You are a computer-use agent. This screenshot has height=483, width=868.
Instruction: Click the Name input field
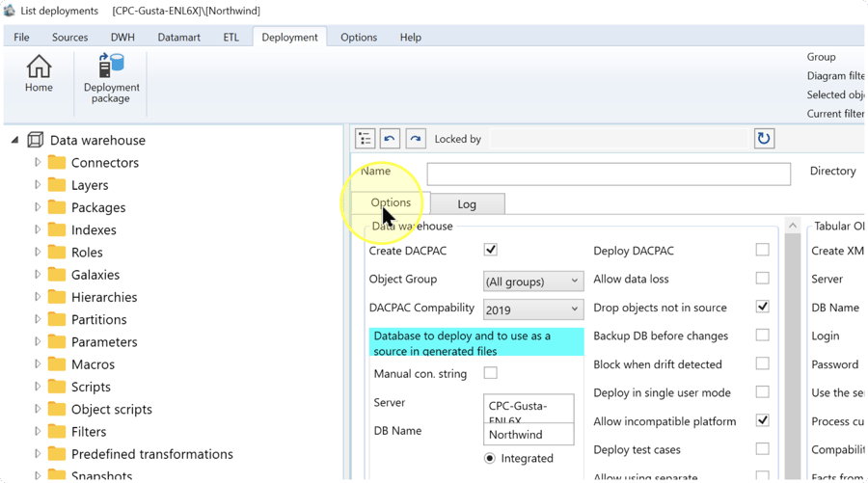[x=609, y=174]
